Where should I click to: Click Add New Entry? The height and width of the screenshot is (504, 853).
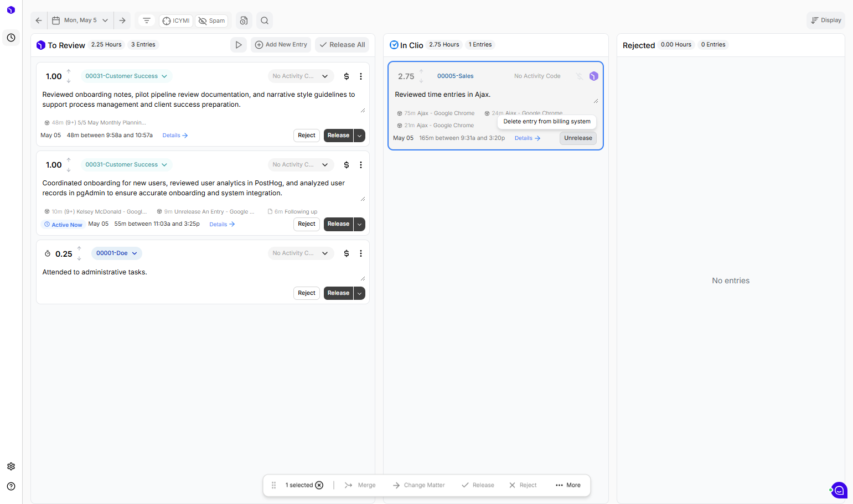(x=281, y=45)
